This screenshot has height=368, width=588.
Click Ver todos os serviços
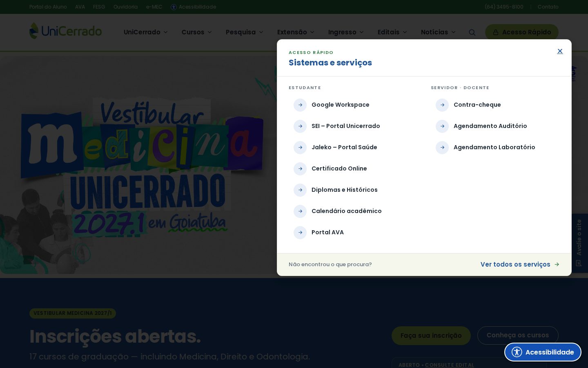(x=520, y=265)
